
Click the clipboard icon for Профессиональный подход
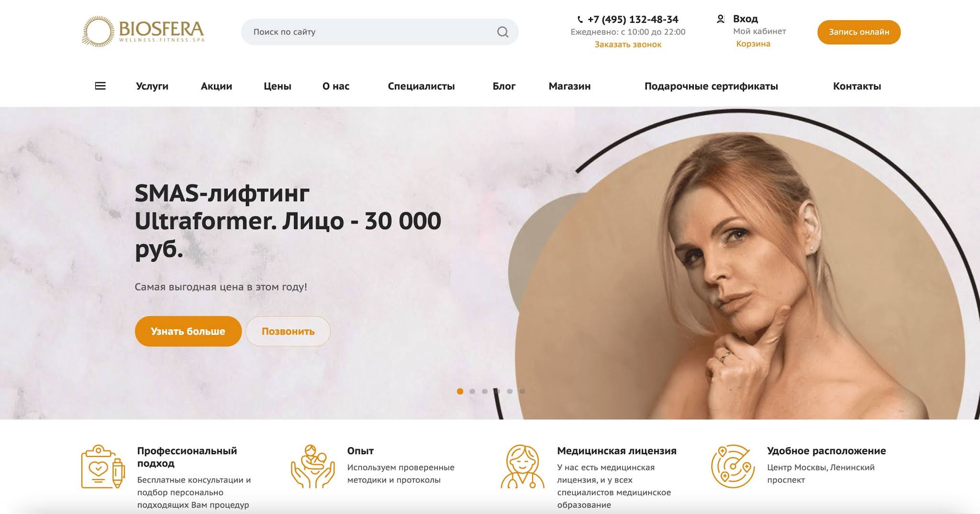[103, 467]
